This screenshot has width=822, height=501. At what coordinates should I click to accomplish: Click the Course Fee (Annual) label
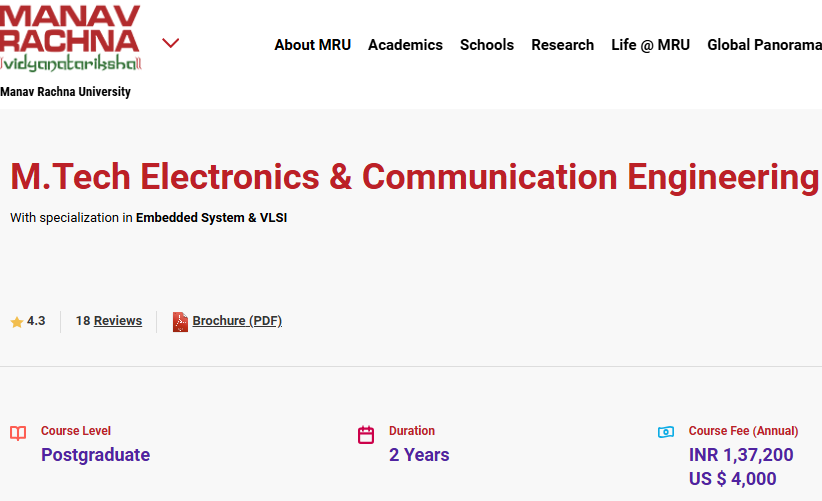click(x=743, y=431)
